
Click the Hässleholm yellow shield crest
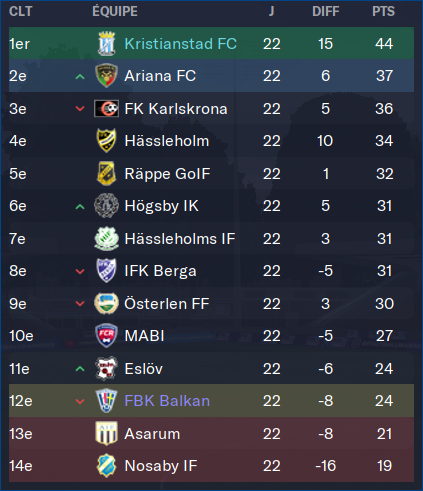(x=106, y=141)
